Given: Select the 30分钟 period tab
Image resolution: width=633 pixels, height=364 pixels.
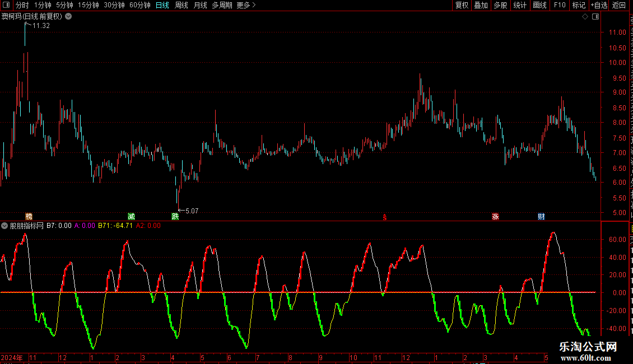Looking at the screenshot, I should tap(114, 5).
